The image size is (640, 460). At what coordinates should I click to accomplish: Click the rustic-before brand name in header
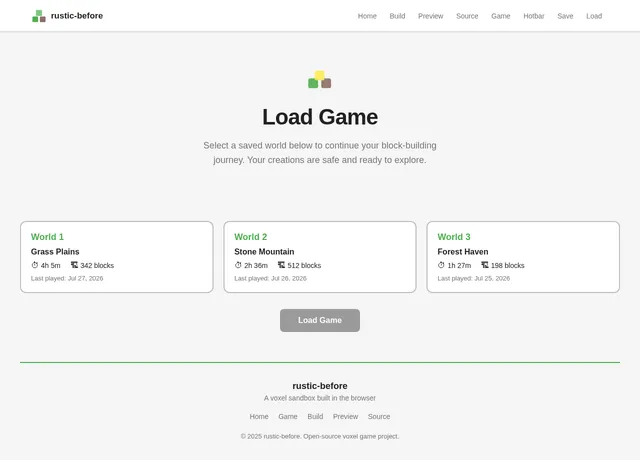[x=77, y=16]
